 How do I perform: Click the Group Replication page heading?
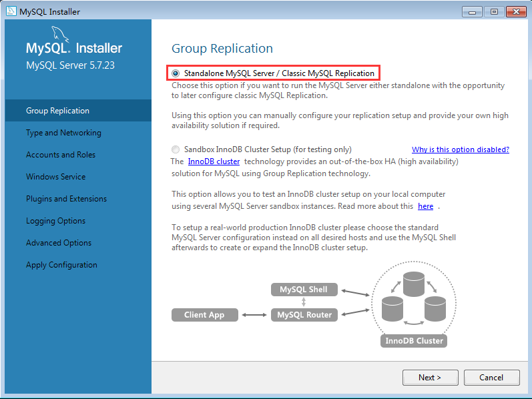(222, 49)
